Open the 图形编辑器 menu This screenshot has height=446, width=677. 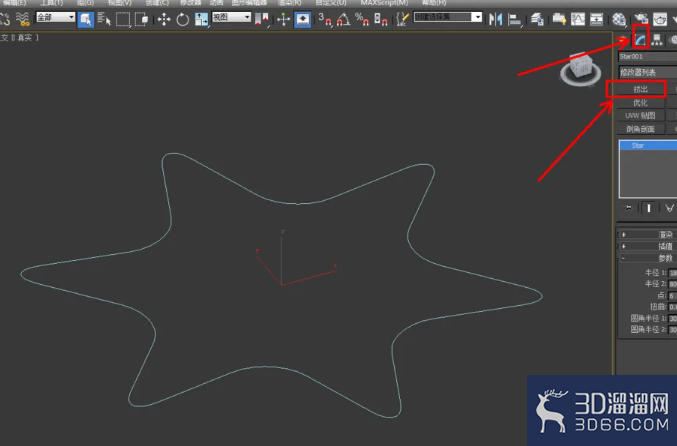coord(249,3)
